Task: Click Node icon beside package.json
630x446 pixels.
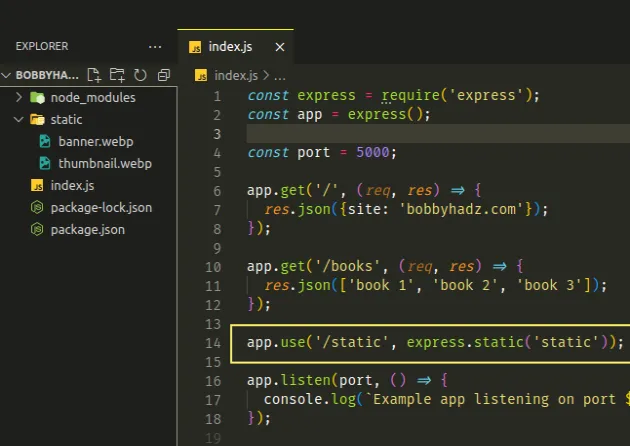Action: 37,230
